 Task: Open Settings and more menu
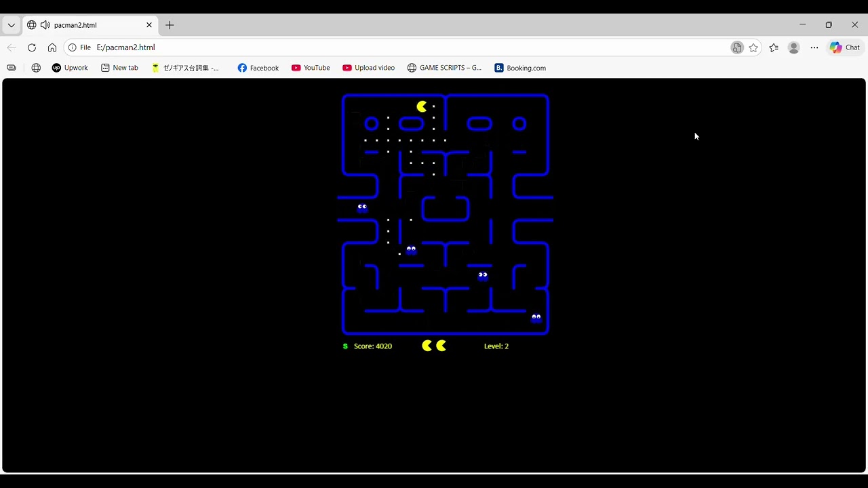(x=814, y=47)
